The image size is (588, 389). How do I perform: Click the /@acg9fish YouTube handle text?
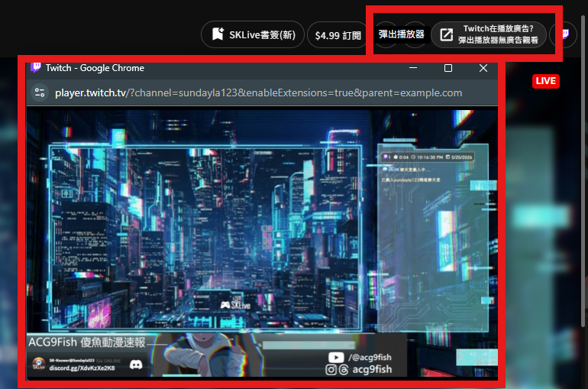point(370,357)
